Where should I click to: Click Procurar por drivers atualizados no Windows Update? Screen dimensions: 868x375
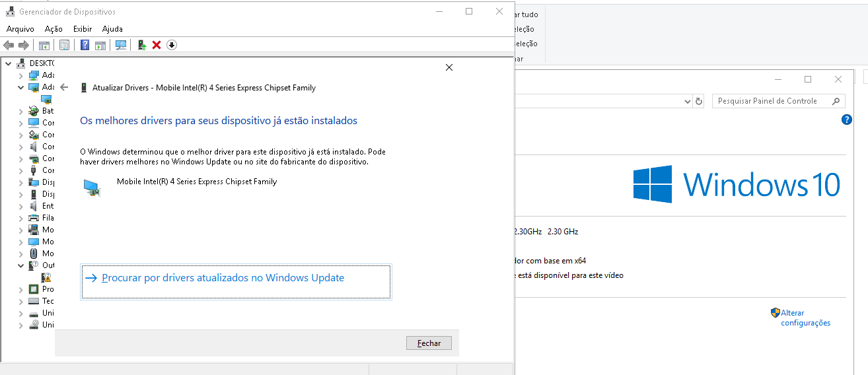[x=223, y=278]
